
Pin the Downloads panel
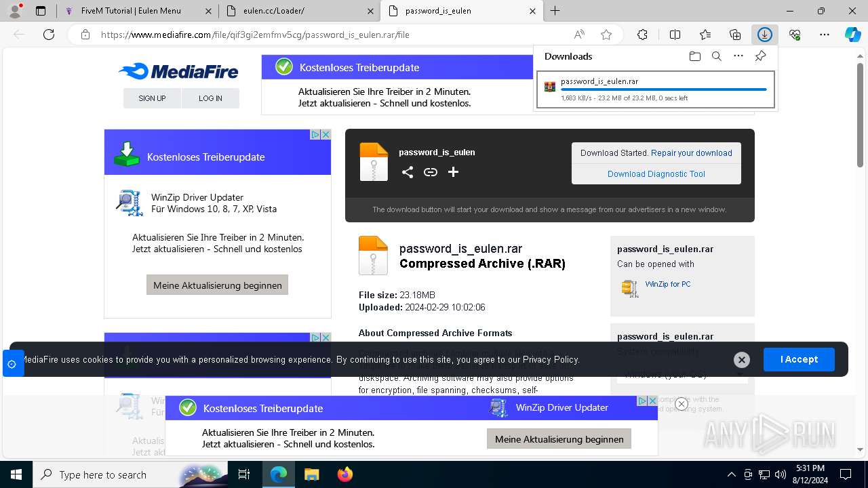point(760,56)
